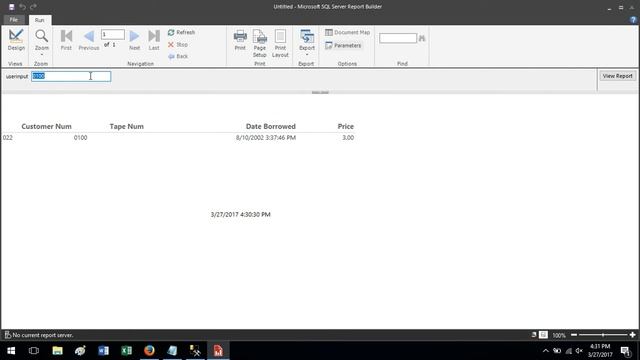Open the Windows Start menu
The image size is (640, 360).
[x=11, y=351]
